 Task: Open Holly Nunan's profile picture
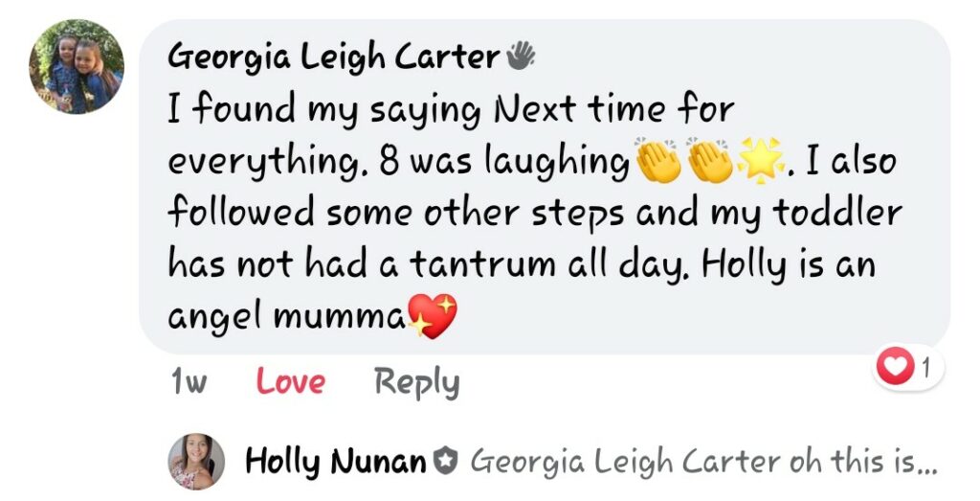pos(197,462)
